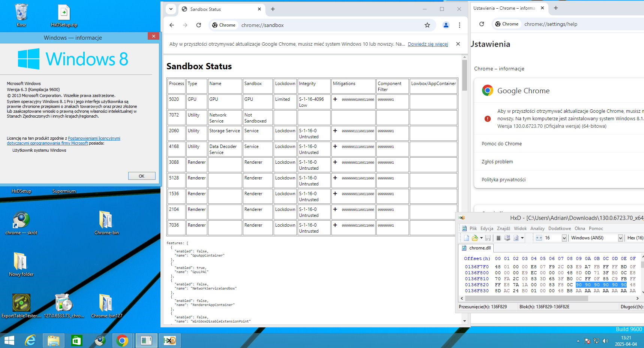644x348 pixels.
Task: Select the chrome.dll tab in HxD
Action: point(476,248)
